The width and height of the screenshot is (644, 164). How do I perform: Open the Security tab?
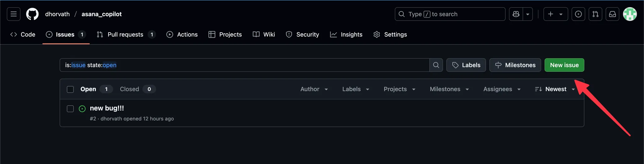tap(303, 34)
